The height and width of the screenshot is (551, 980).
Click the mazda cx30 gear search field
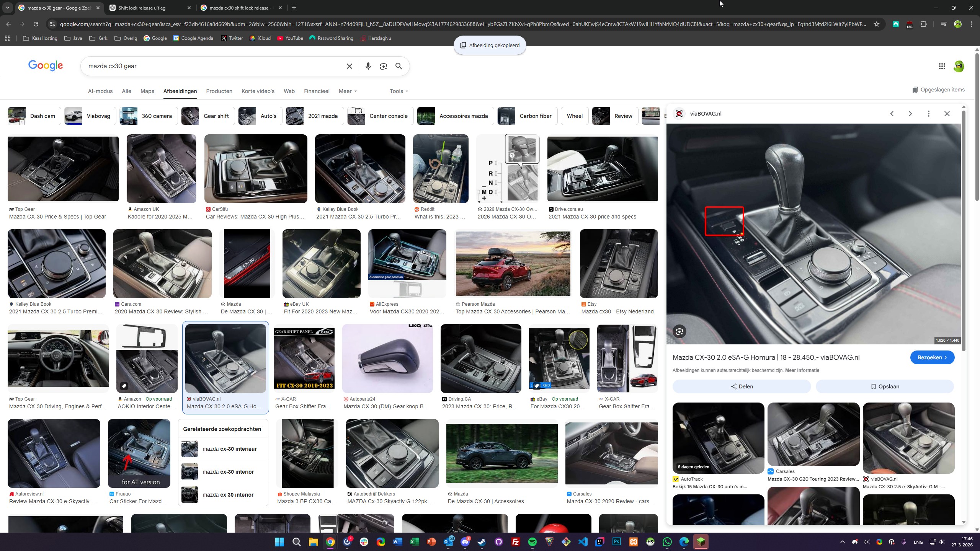(214, 66)
